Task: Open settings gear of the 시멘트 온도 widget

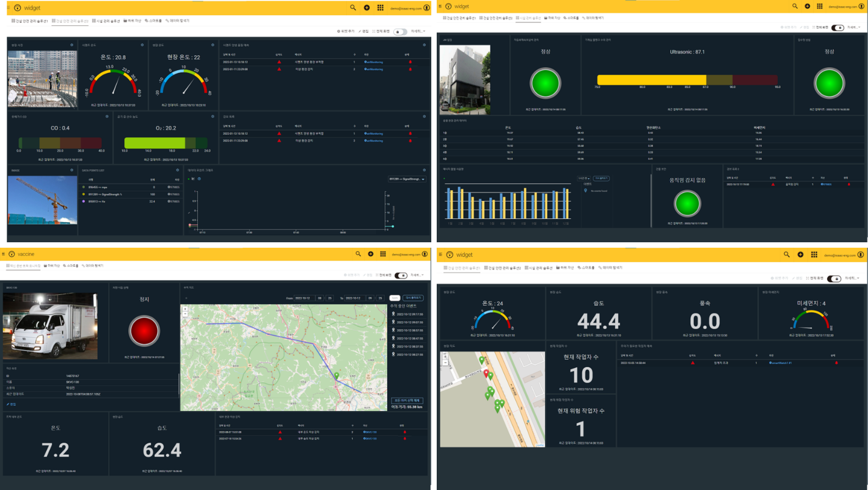Action: click(142, 45)
